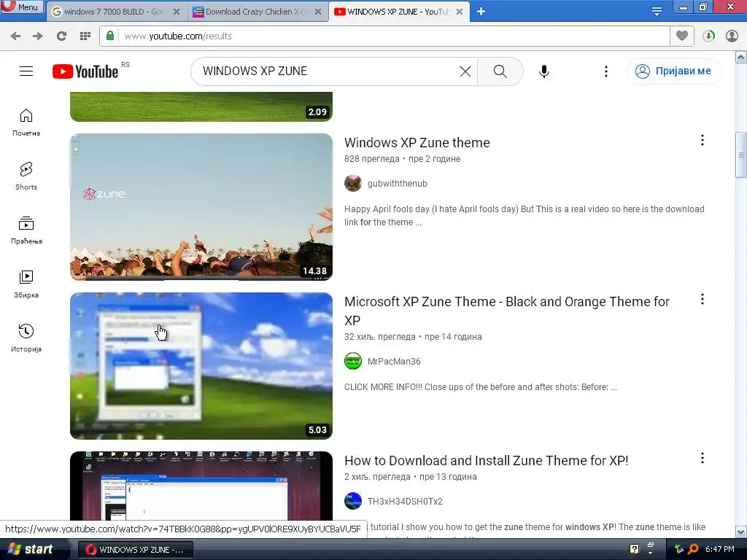Screen dimensions: 747x560
Task: Open the Black and Orange Theme thumbnail
Action: (201, 366)
